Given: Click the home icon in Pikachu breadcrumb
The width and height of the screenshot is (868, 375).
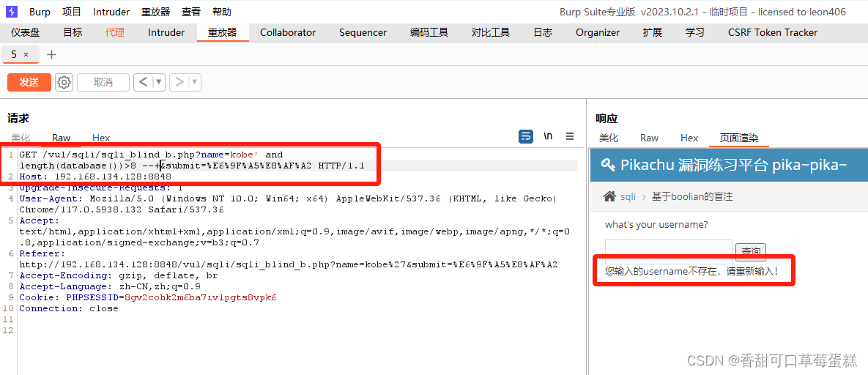Looking at the screenshot, I should [609, 196].
